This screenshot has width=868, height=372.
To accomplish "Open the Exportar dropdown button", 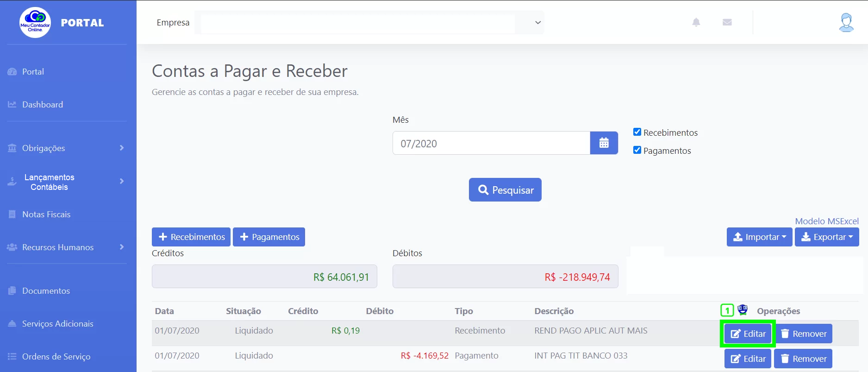I will [x=827, y=237].
